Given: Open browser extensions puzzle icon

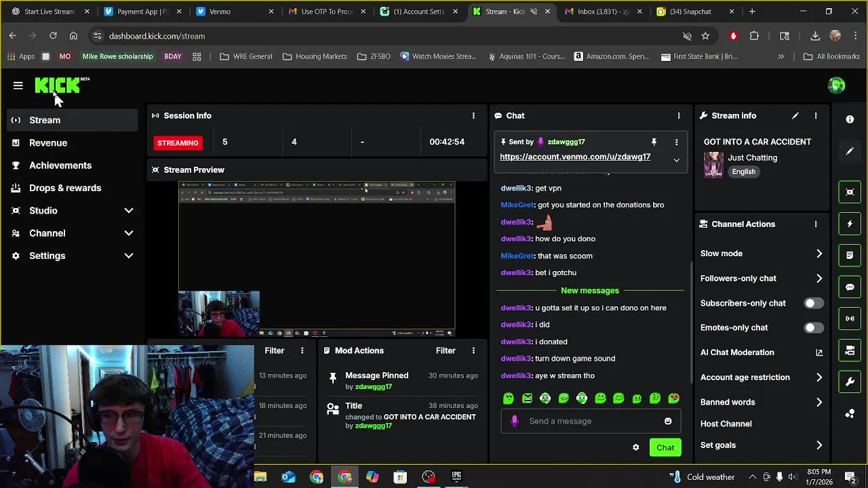Looking at the screenshot, I should [754, 36].
